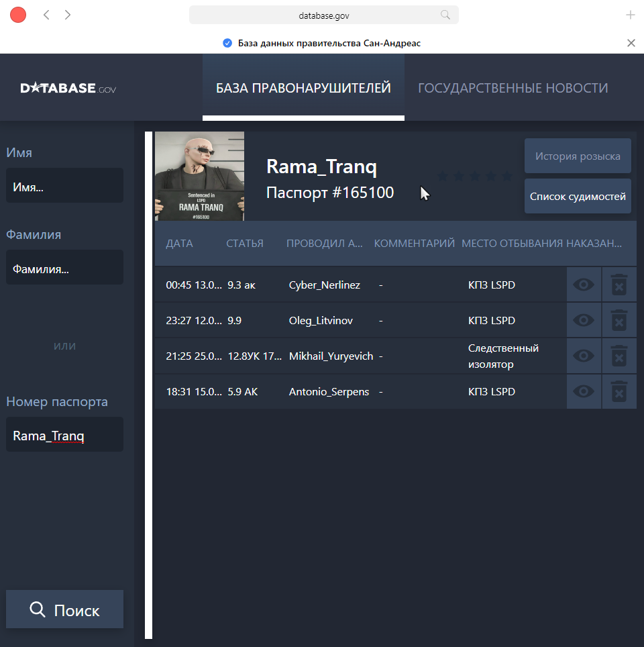This screenshot has height=647, width=644.
Task: Click the browser back arrow
Action: pyautogui.click(x=46, y=15)
